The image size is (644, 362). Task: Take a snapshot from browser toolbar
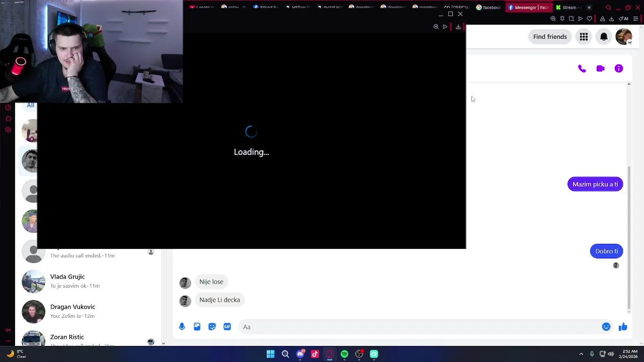tap(571, 19)
